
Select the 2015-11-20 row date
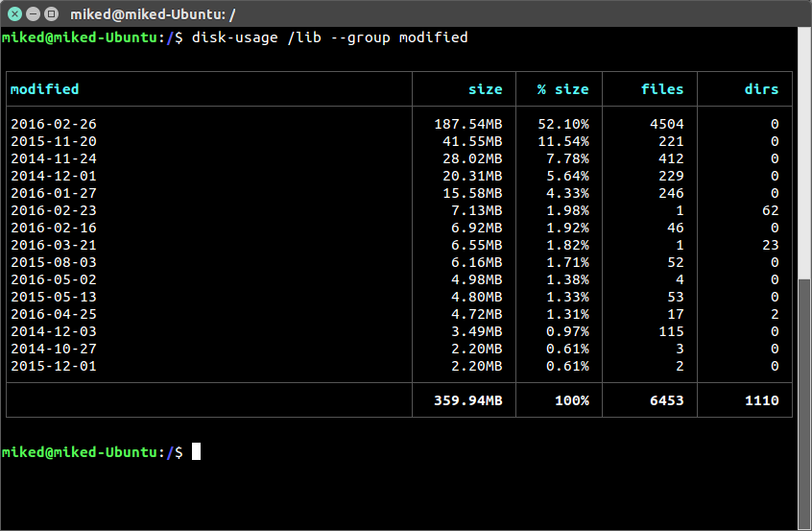point(54,141)
